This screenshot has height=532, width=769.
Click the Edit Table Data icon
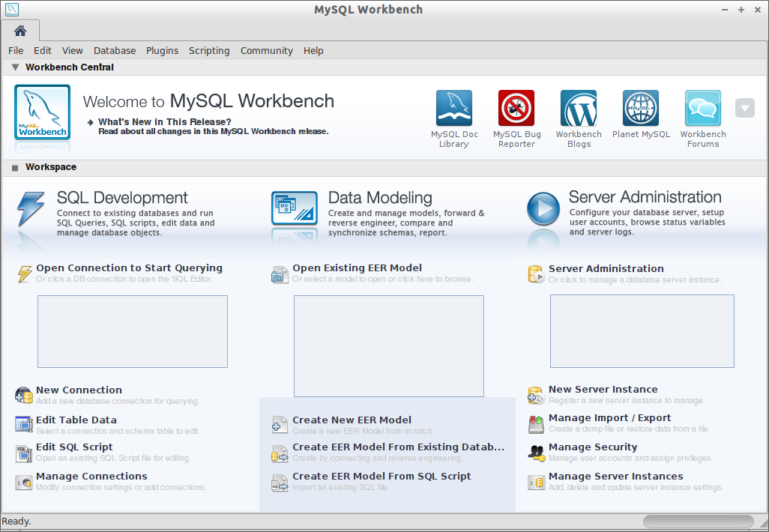tap(23, 425)
